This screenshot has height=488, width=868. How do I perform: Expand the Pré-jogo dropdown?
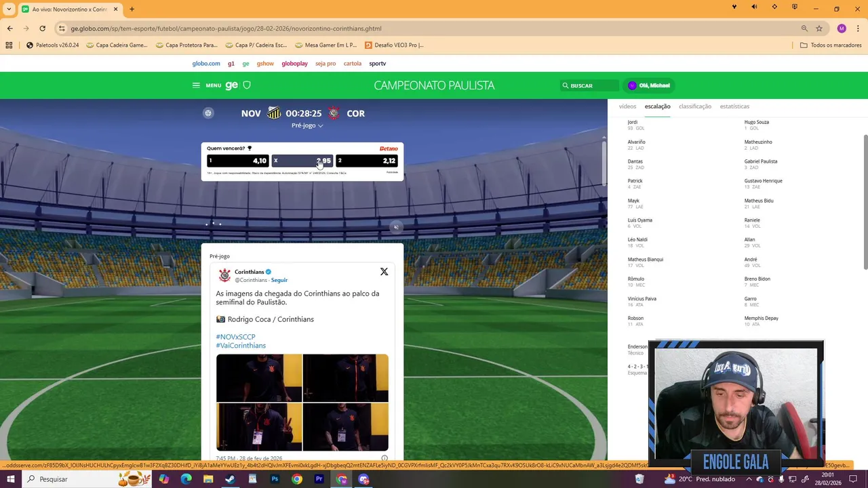[x=307, y=125]
